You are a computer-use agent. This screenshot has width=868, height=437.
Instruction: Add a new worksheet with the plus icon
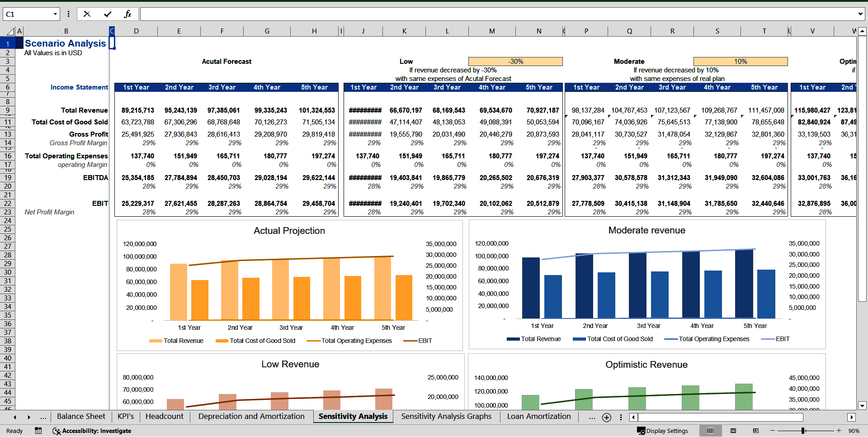(606, 417)
